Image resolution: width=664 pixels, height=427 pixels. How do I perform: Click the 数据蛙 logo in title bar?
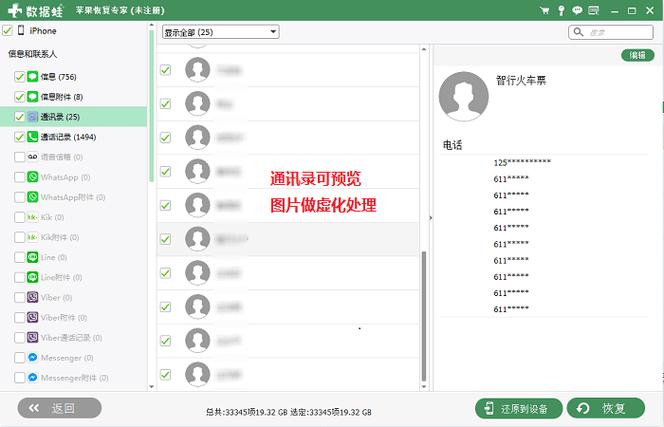click(x=36, y=10)
